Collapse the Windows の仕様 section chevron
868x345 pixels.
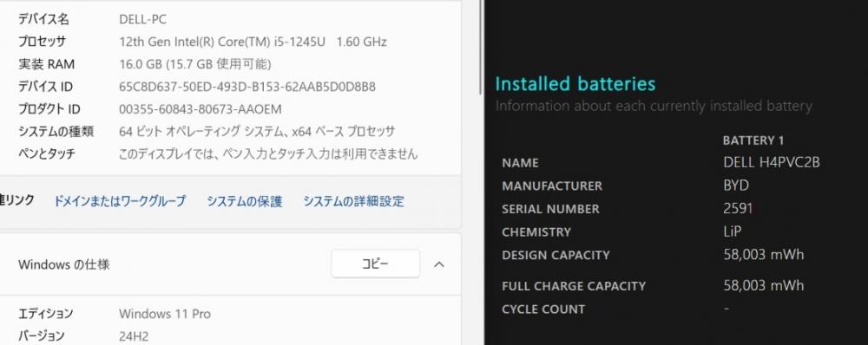click(x=439, y=264)
